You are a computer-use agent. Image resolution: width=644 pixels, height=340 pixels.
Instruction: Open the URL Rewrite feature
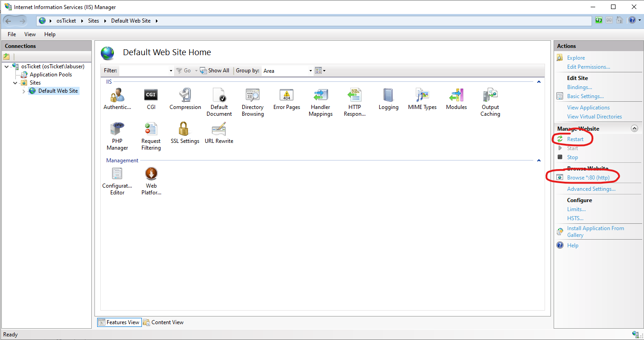coord(219,133)
